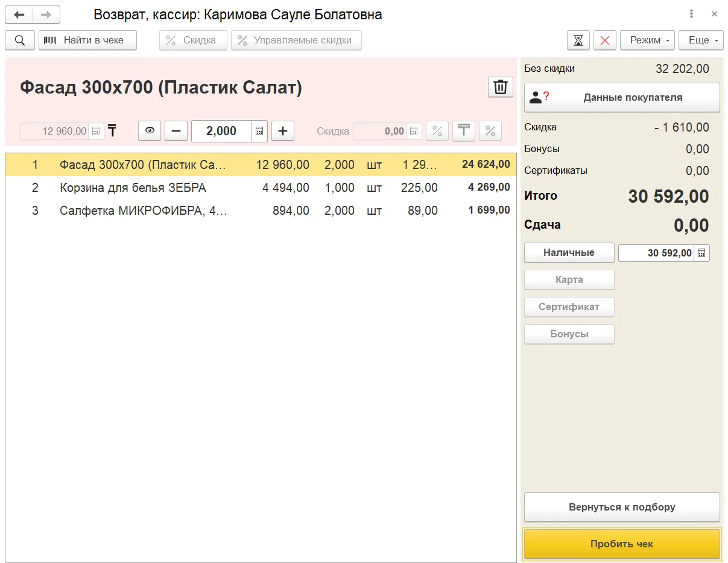
Task: Select the row Корзина для белья ЗЕБРА
Action: pyautogui.click(x=261, y=188)
